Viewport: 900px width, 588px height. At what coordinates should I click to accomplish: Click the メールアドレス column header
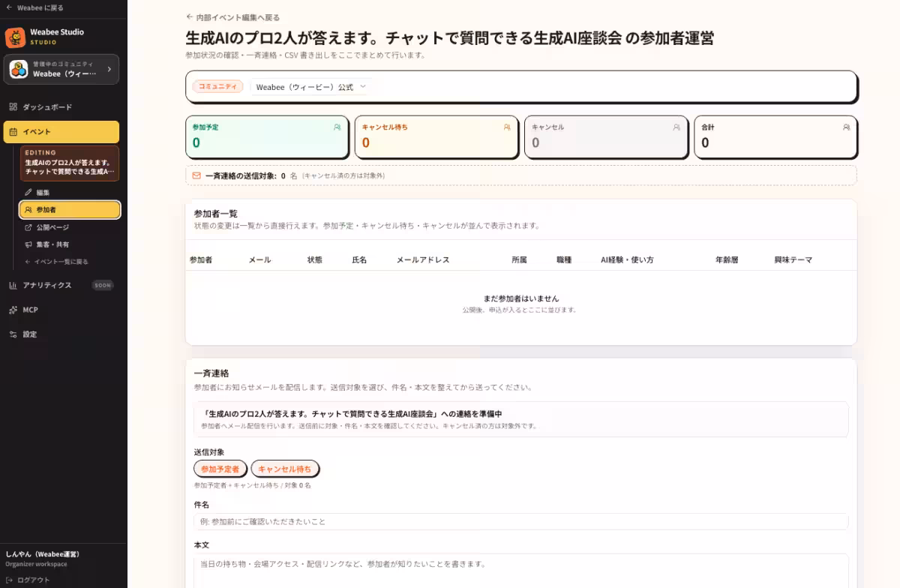[423, 259]
